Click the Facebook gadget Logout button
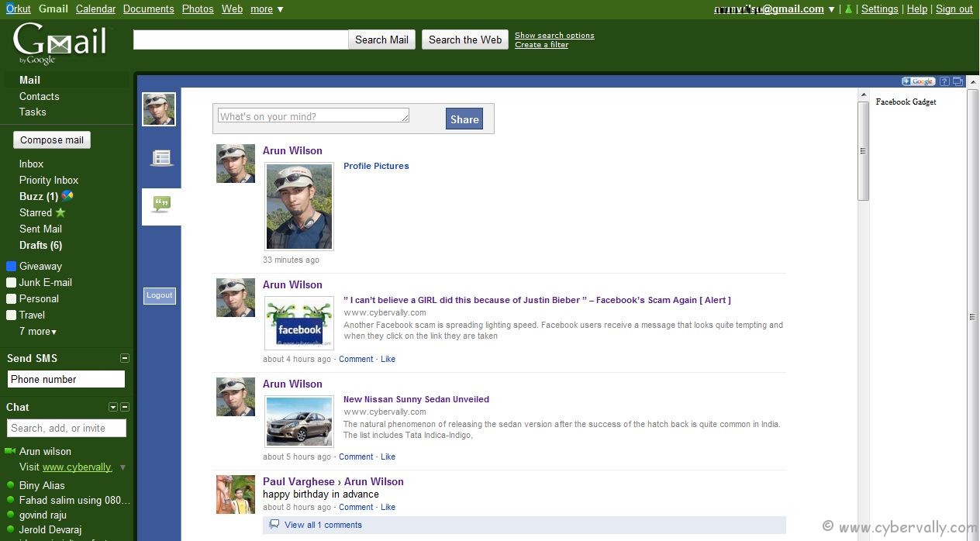The height and width of the screenshot is (541, 980). point(160,295)
